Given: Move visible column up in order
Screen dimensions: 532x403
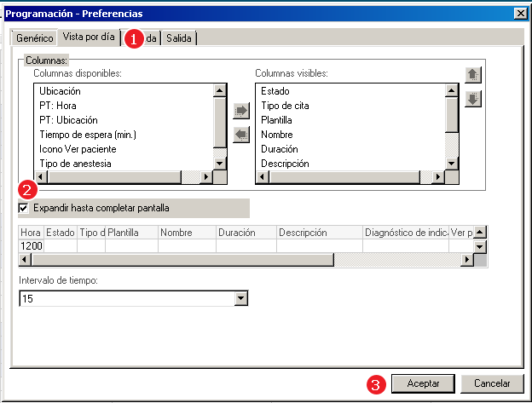Looking at the screenshot, I should tap(474, 75).
